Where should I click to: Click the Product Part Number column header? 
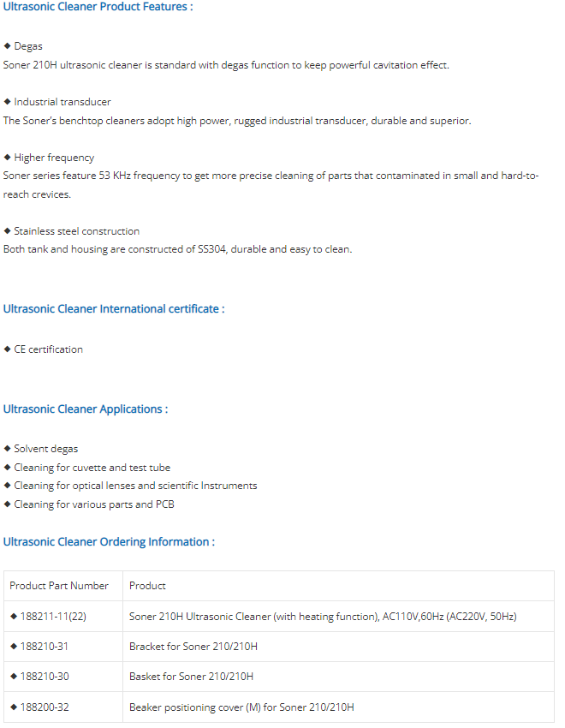(63, 586)
